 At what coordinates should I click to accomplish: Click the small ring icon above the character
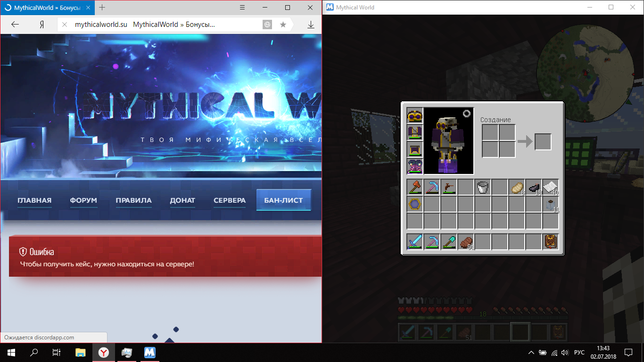point(467,114)
